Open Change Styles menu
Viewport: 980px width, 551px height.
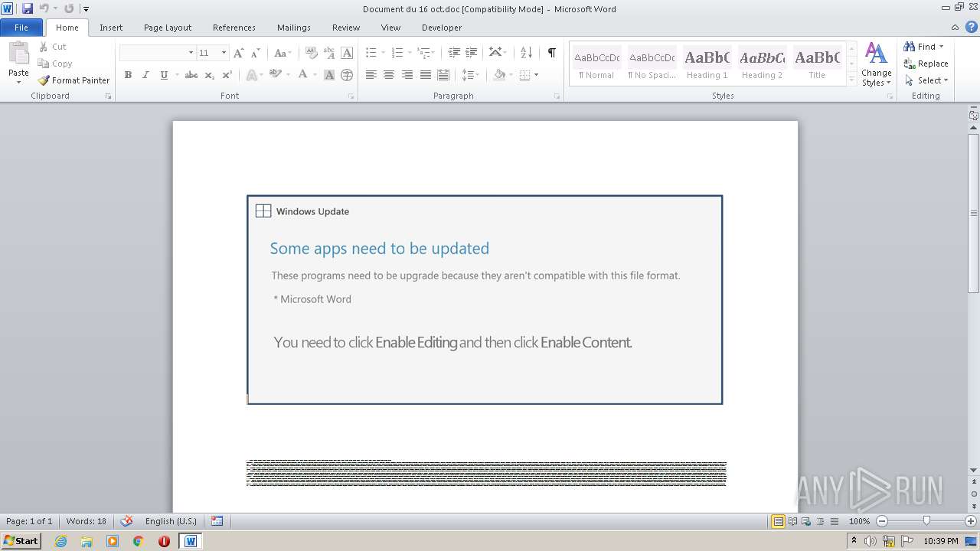[876, 65]
